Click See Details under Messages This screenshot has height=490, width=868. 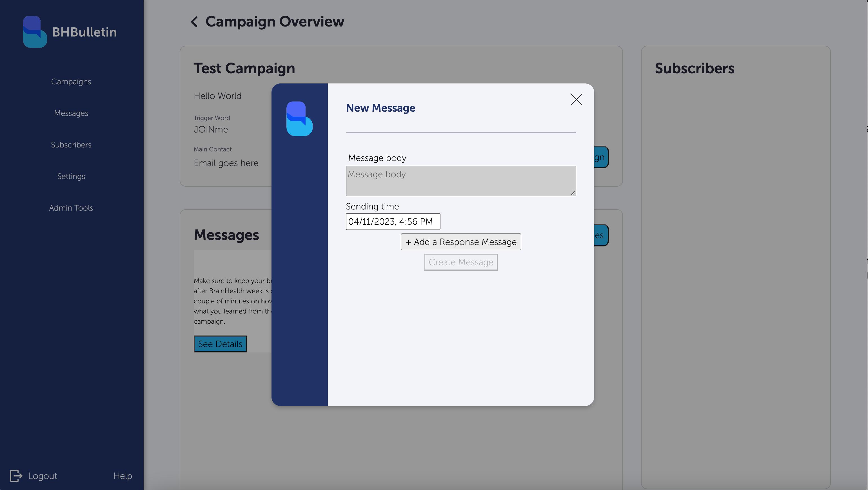pyautogui.click(x=220, y=344)
